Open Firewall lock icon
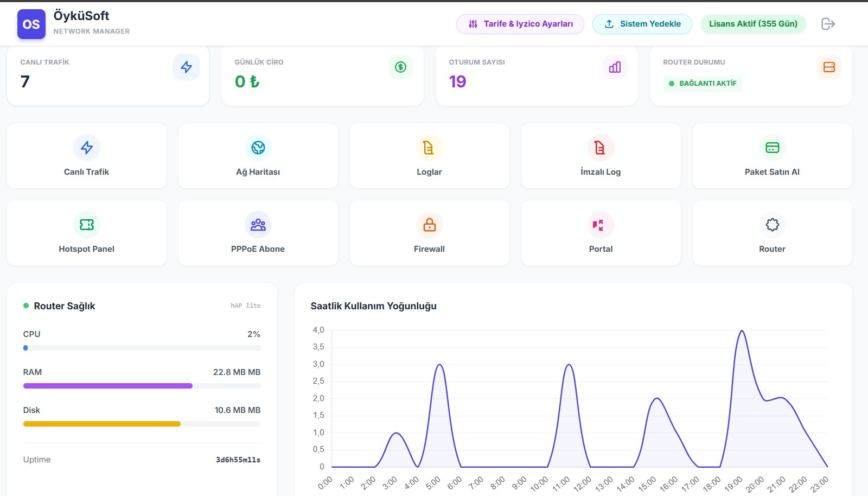The width and height of the screenshot is (868, 496). point(429,225)
